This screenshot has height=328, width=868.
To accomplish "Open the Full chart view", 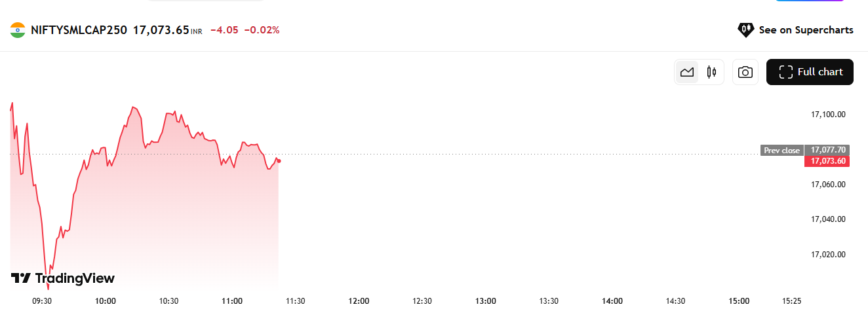I will point(810,72).
